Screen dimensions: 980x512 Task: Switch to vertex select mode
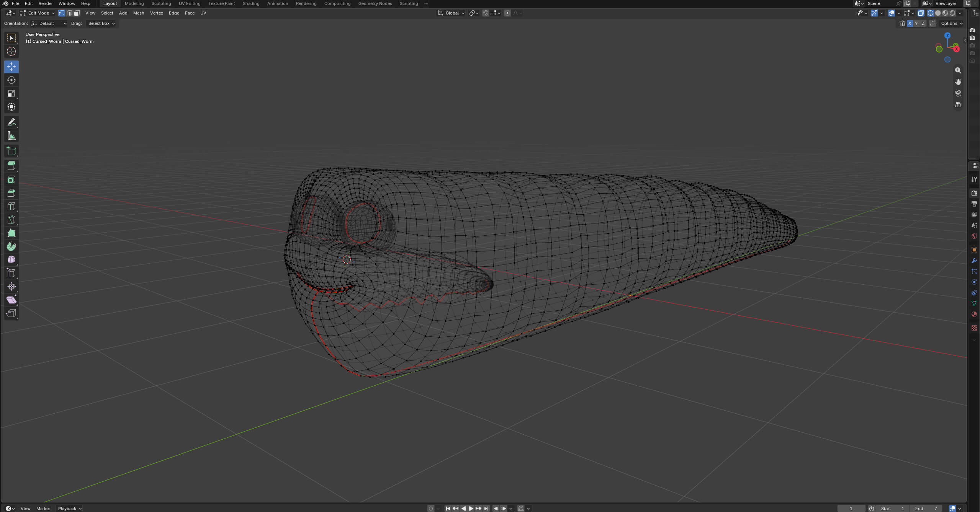tap(62, 13)
